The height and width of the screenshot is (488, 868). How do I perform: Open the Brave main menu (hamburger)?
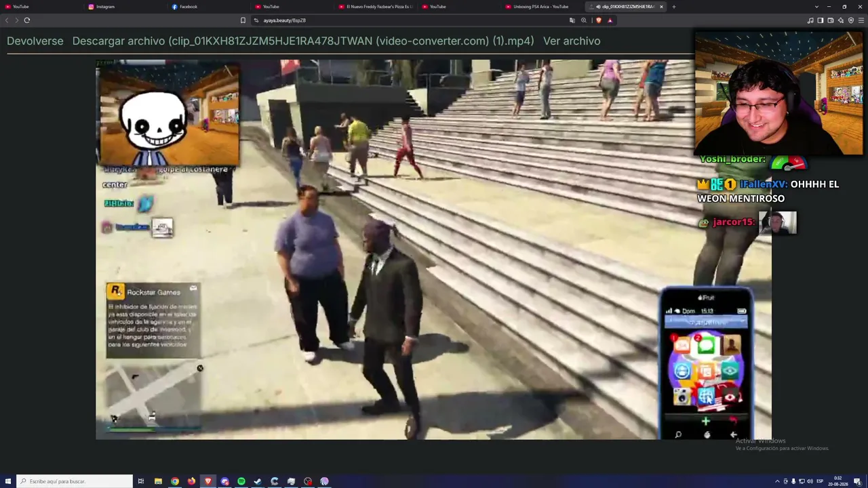[861, 20]
